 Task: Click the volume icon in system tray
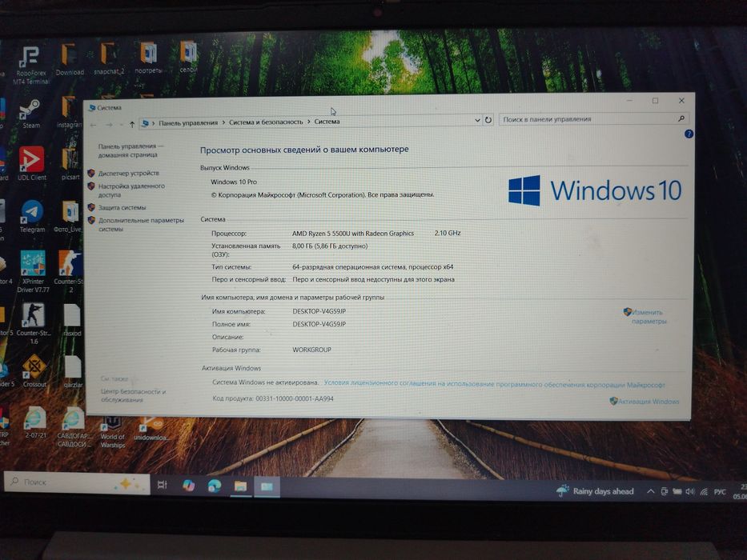(690, 491)
